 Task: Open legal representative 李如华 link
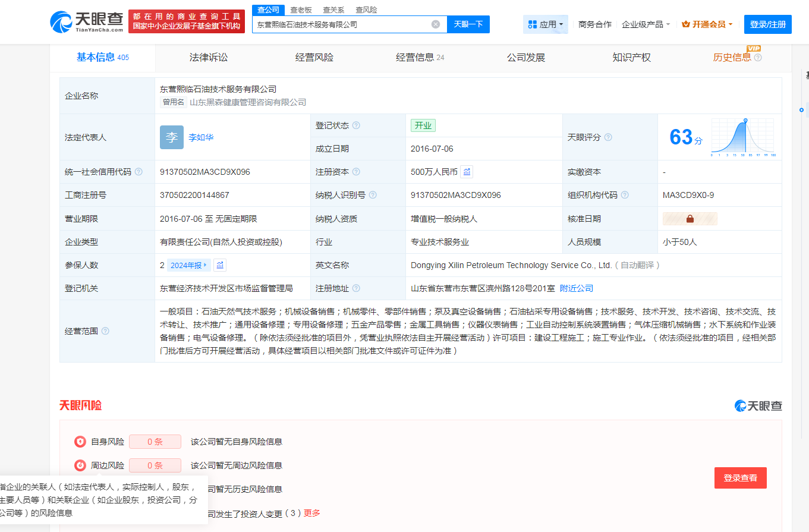point(201,137)
